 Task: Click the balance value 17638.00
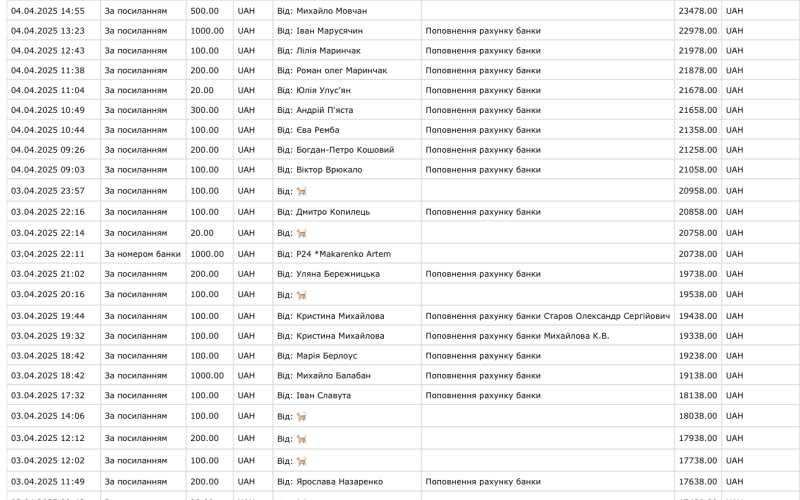pos(697,482)
